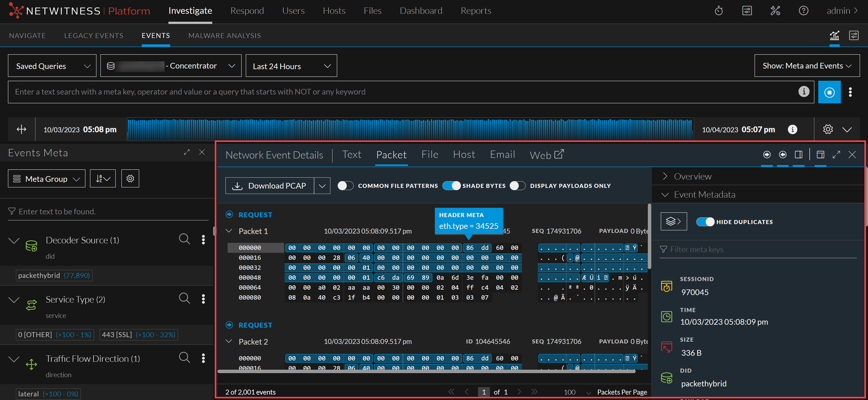
Task: Collapse Service Type meta group
Action: [14, 300]
